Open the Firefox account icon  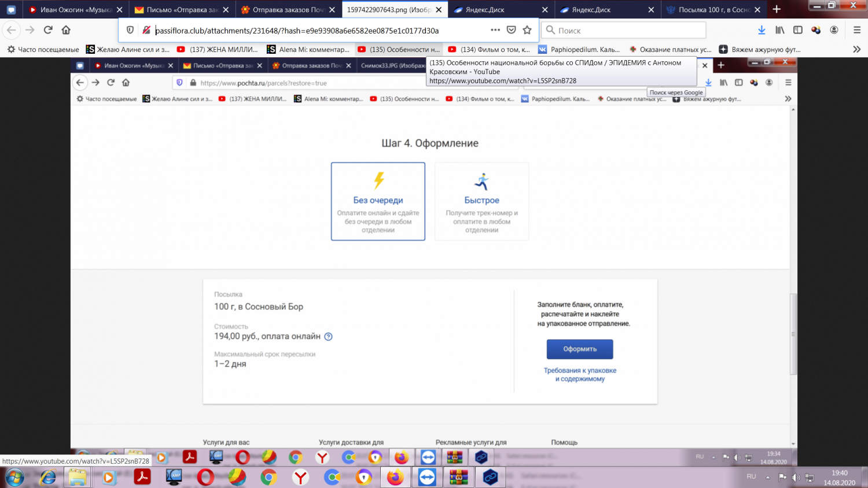[834, 30]
